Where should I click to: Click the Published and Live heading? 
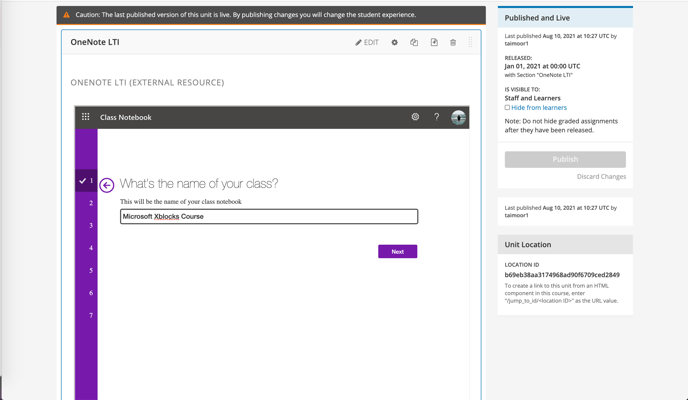tap(537, 18)
